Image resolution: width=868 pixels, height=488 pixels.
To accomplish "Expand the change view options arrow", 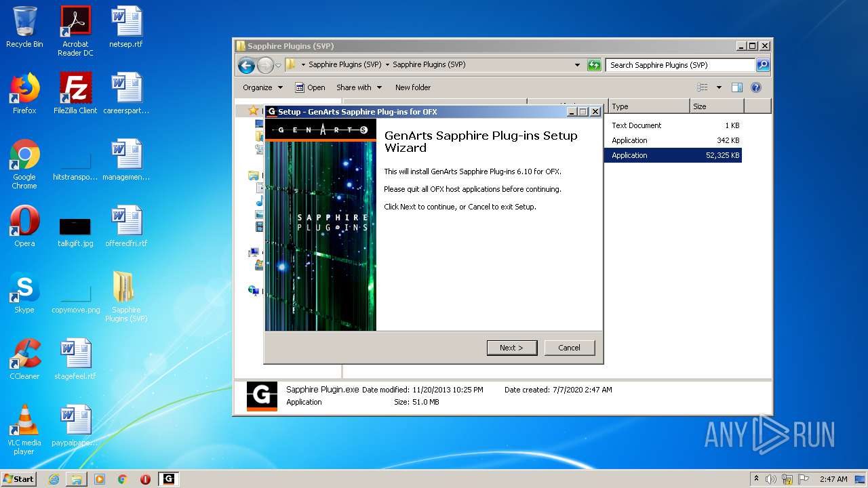I will pyautogui.click(x=719, y=87).
